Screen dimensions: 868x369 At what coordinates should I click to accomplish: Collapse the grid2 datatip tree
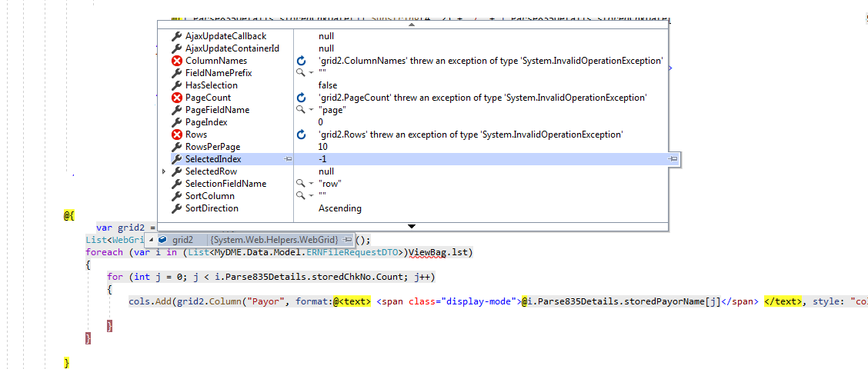(151, 240)
